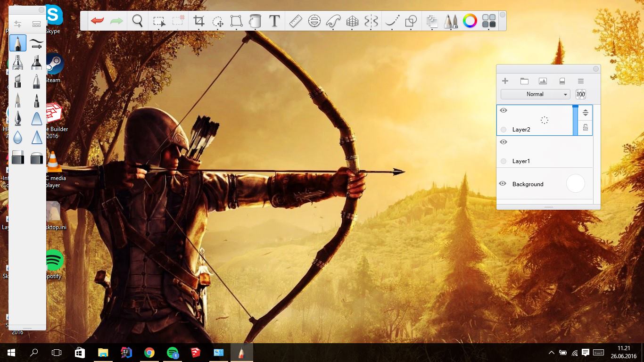The width and height of the screenshot is (644, 362).
Task: Toggle the Ellipse guide
Action: coord(314,21)
